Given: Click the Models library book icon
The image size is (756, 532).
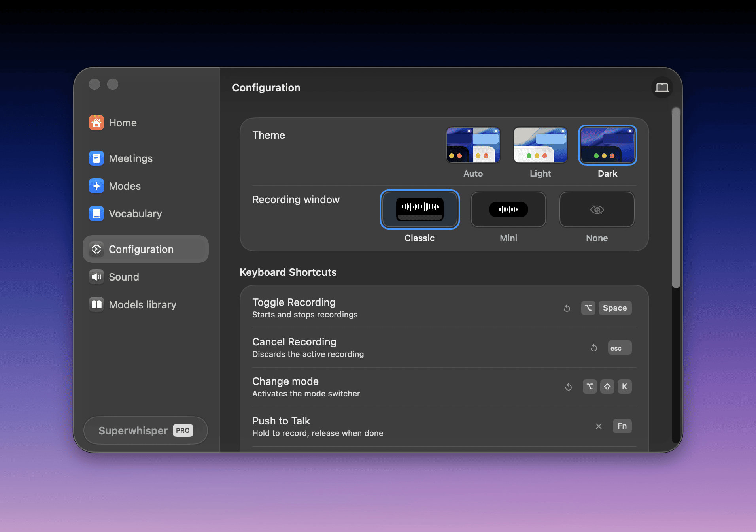Looking at the screenshot, I should 96,305.
